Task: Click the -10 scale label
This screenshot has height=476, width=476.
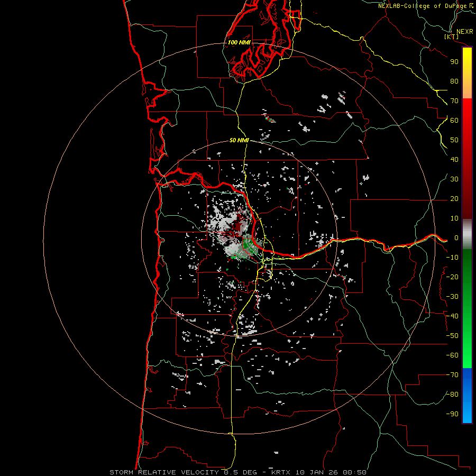Action: 452,258
